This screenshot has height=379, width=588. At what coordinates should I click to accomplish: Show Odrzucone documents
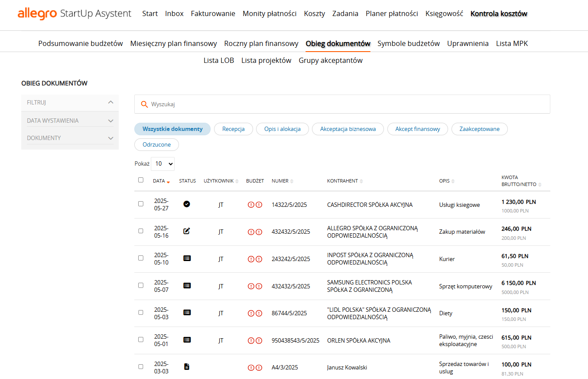pyautogui.click(x=156, y=144)
